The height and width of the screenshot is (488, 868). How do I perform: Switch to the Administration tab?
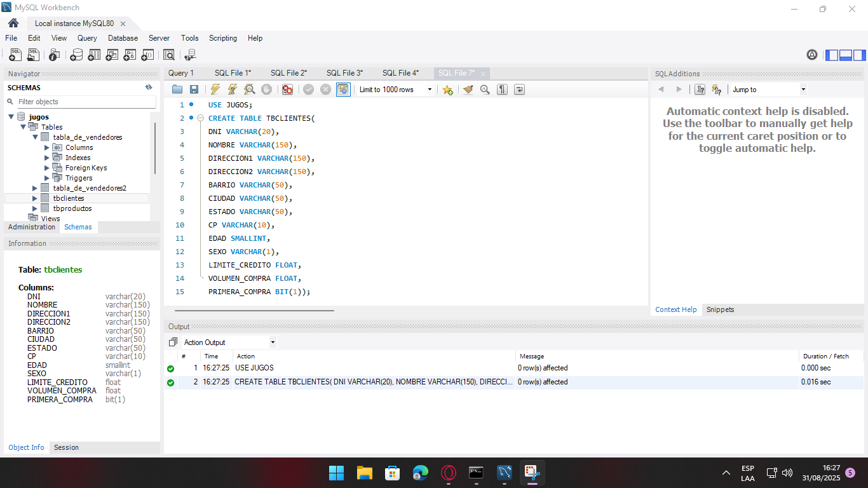[32, 227]
